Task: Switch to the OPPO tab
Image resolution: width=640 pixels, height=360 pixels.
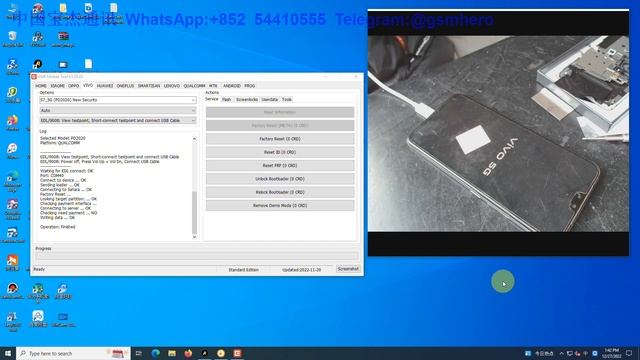Action: click(73, 86)
